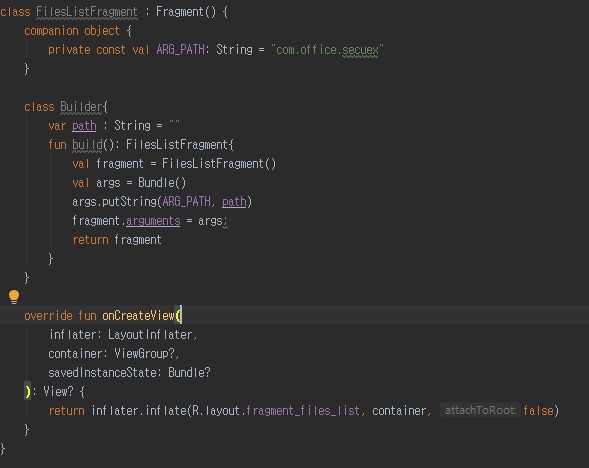Click the class name FilesListFragment in declaration
This screenshot has height=468, width=589.
coord(87,12)
